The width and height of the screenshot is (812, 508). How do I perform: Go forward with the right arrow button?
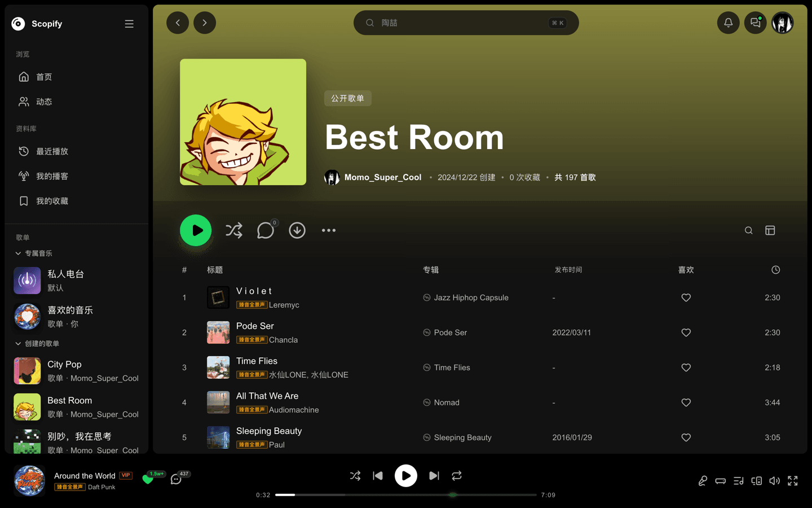[205, 23]
